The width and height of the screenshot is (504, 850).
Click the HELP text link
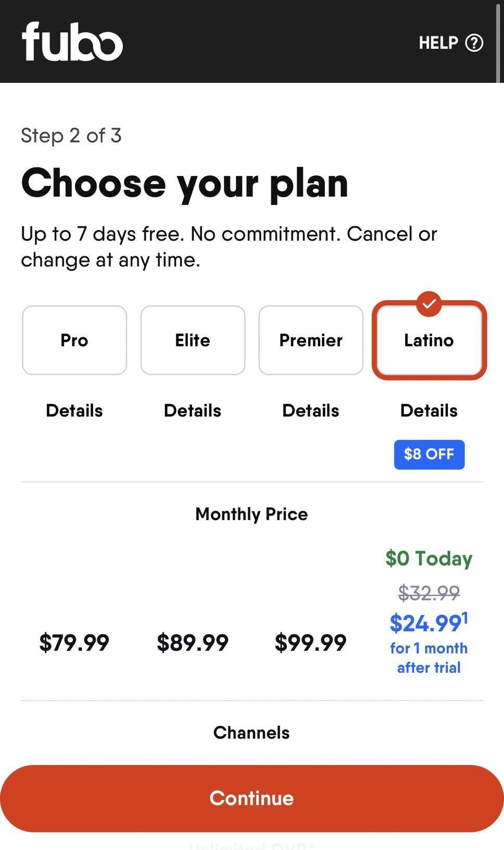[438, 43]
